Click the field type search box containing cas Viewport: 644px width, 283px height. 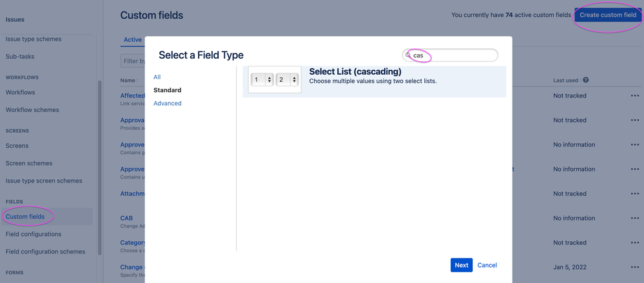click(450, 55)
